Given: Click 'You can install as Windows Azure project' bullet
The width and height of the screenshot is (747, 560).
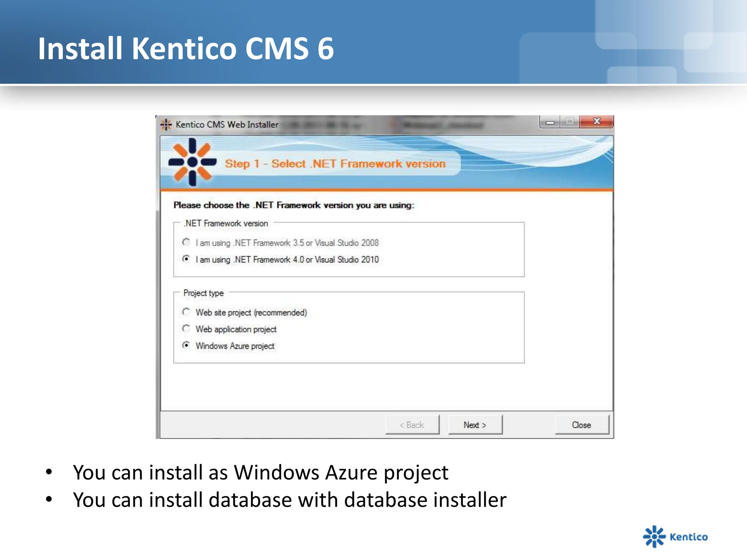Looking at the screenshot, I should point(260,472).
